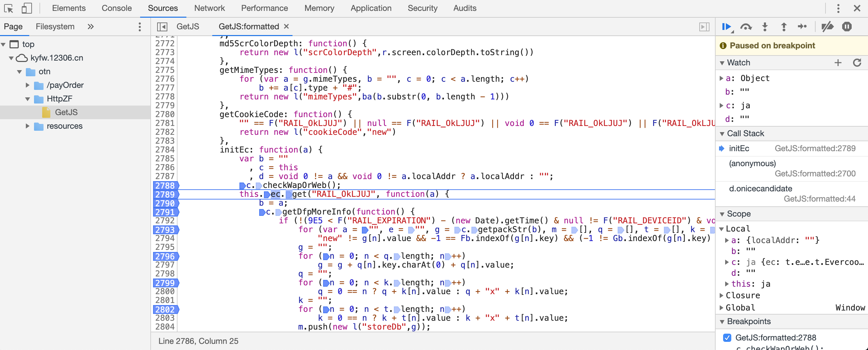Close the GetJS:formatted tab
This screenshot has width=868, height=350.
[x=286, y=26]
